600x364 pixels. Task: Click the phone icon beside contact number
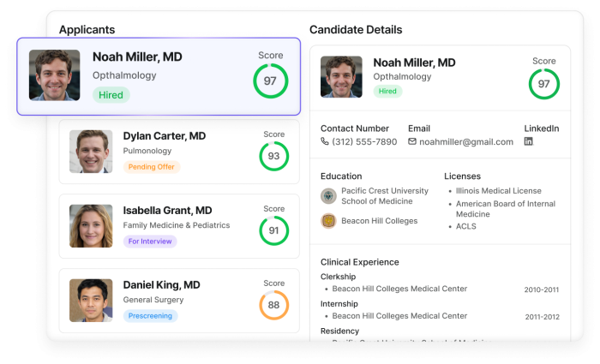pyautogui.click(x=325, y=141)
